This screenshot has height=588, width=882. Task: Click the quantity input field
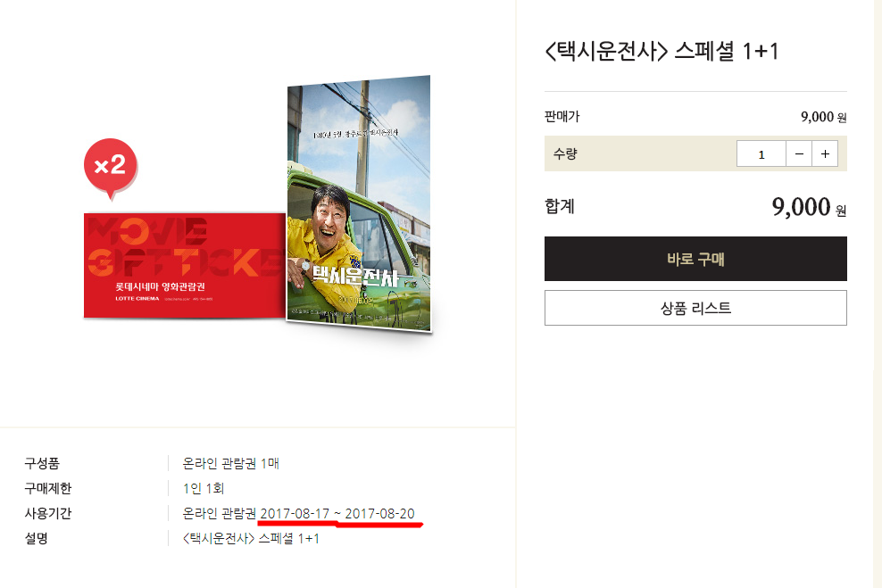[x=761, y=154]
